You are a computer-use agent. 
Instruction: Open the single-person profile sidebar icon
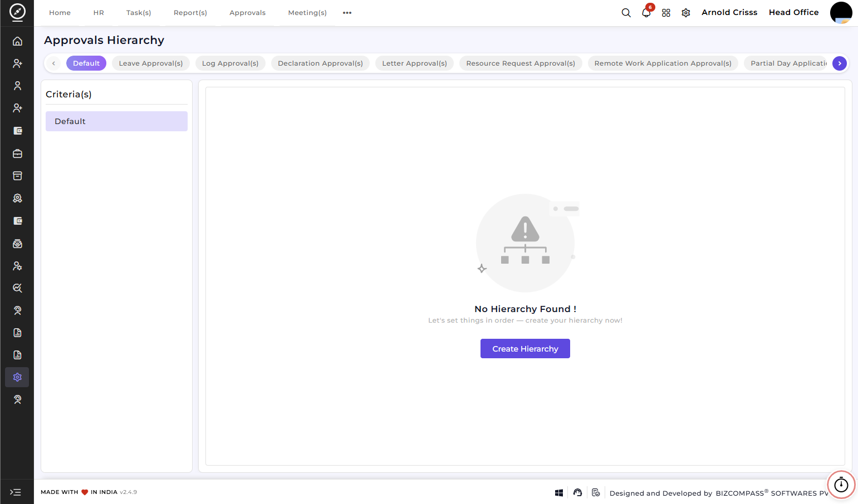(17, 86)
